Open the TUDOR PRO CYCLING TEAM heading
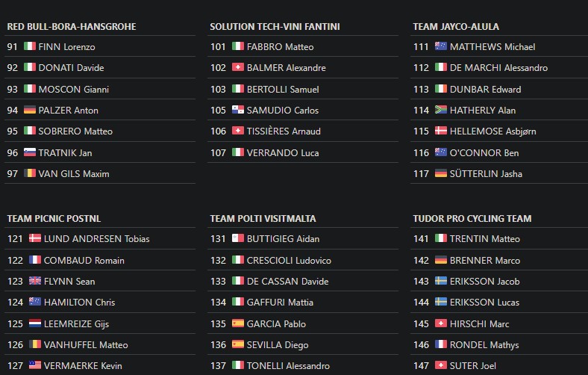The height and width of the screenshot is (375, 588). (472, 219)
